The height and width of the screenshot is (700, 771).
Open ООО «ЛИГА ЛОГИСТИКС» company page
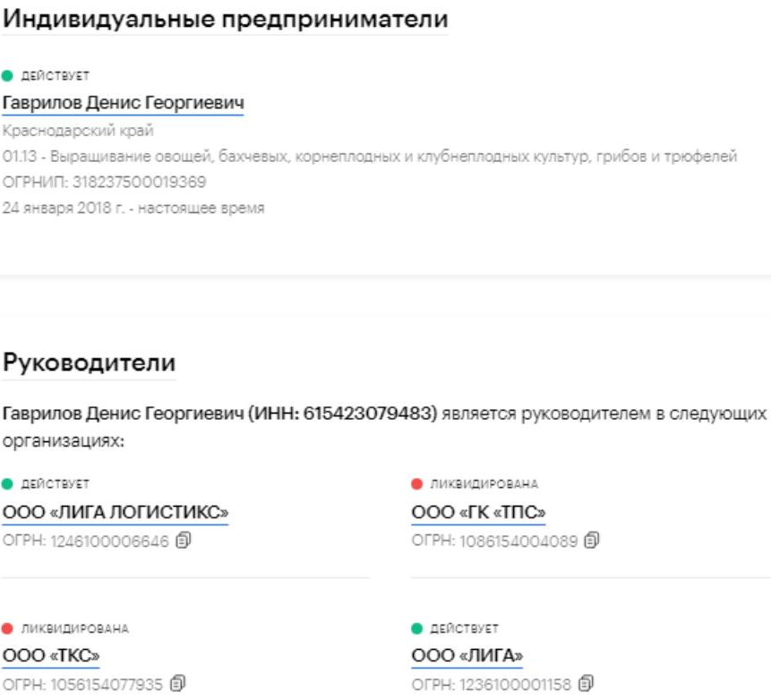[116, 512]
